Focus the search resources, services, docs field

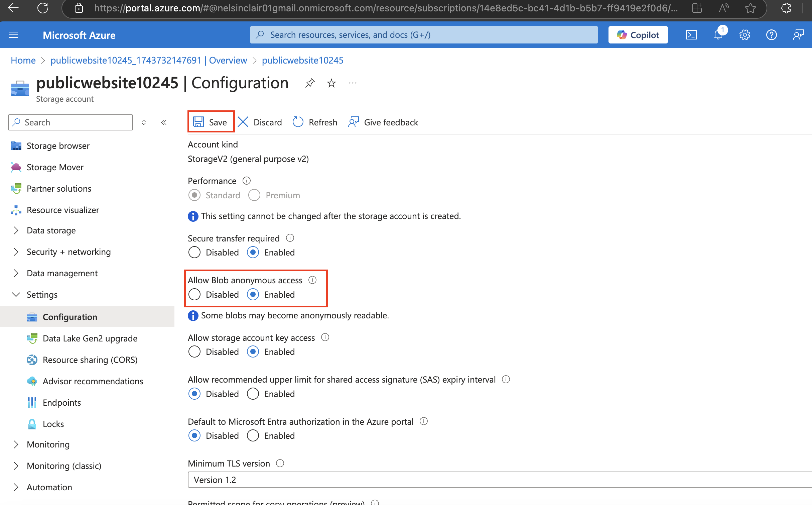(x=424, y=35)
